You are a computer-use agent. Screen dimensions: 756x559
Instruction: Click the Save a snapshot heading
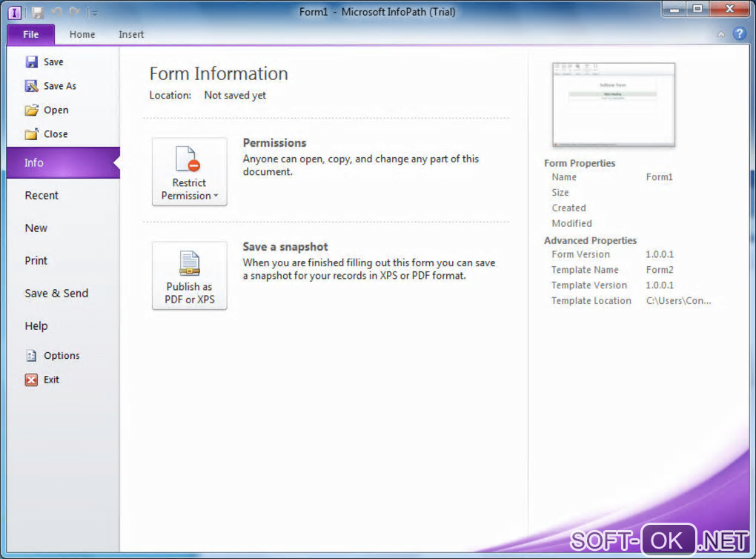(285, 247)
